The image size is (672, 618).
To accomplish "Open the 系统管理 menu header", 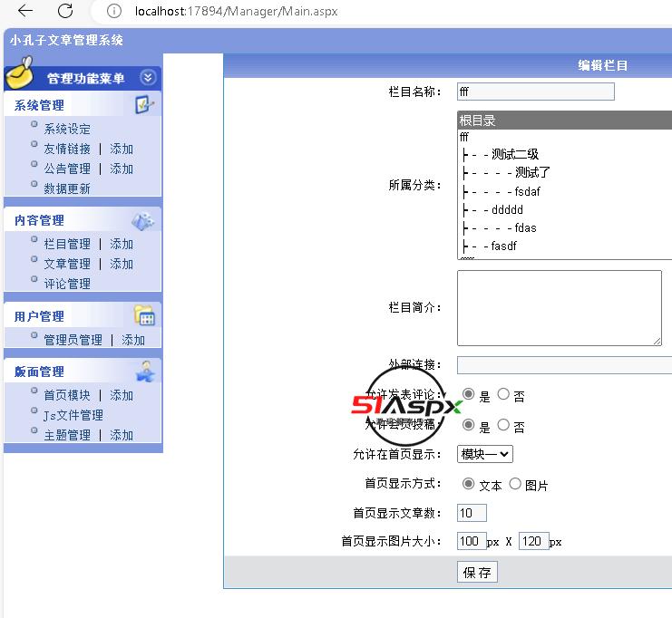I will coord(39,105).
